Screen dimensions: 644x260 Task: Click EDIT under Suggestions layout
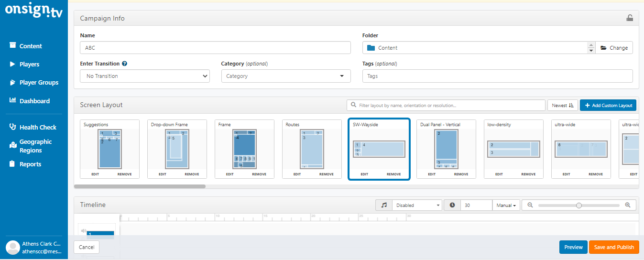[95, 174]
